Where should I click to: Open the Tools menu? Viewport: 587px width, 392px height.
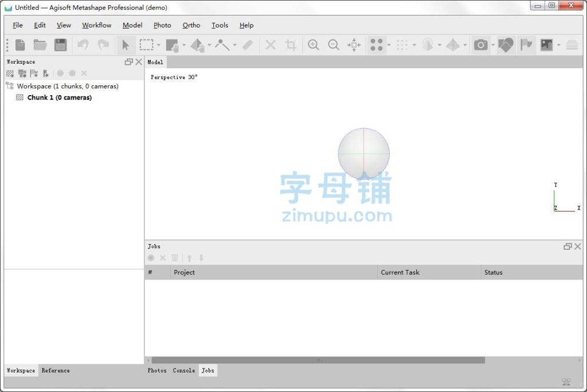[220, 25]
